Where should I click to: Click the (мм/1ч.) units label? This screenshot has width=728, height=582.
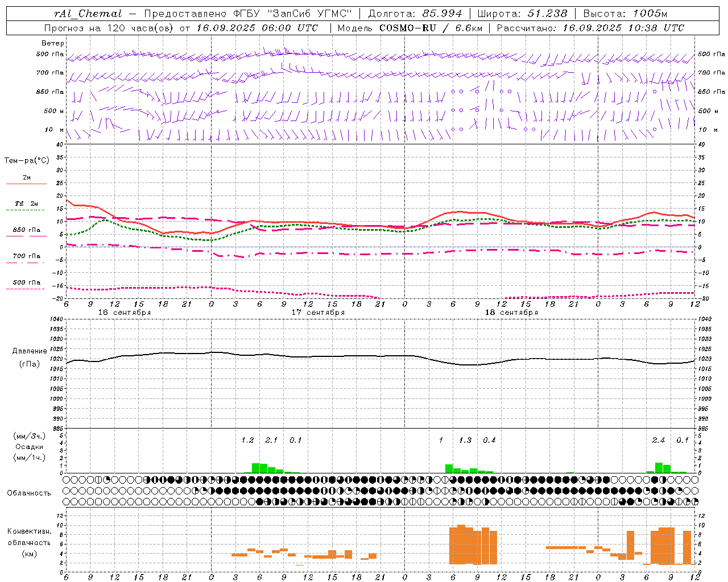point(30,458)
